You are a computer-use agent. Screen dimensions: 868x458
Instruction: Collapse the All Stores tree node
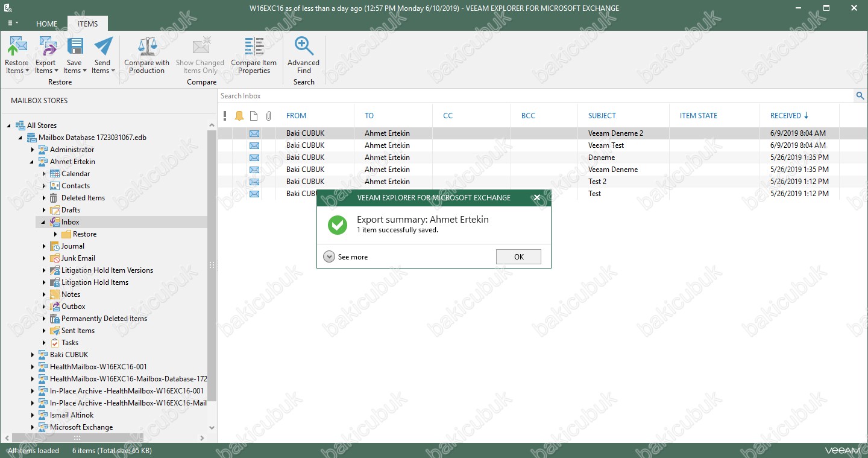click(9, 126)
